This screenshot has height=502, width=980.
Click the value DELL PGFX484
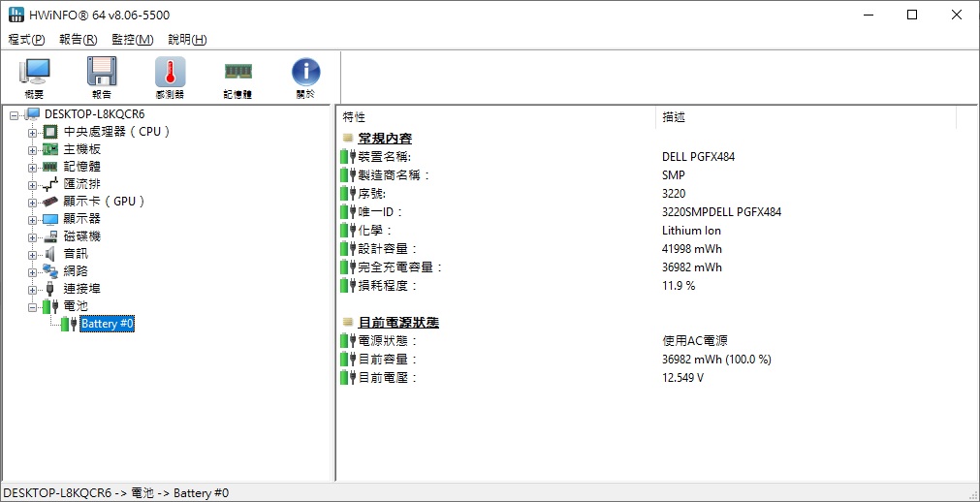tap(698, 157)
